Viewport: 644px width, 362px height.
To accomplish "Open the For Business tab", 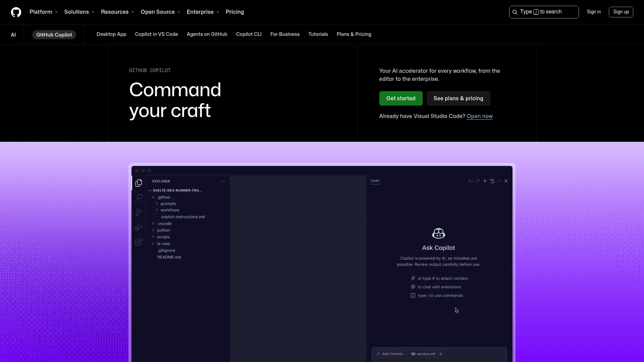I will 285,34.
